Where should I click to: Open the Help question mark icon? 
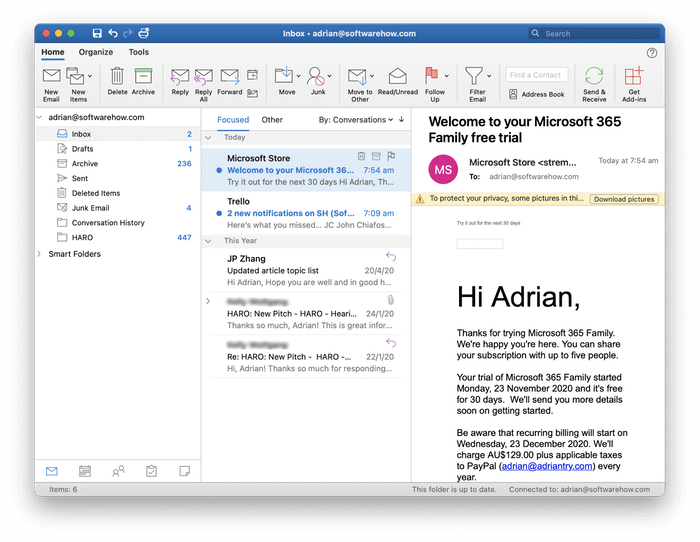652,53
